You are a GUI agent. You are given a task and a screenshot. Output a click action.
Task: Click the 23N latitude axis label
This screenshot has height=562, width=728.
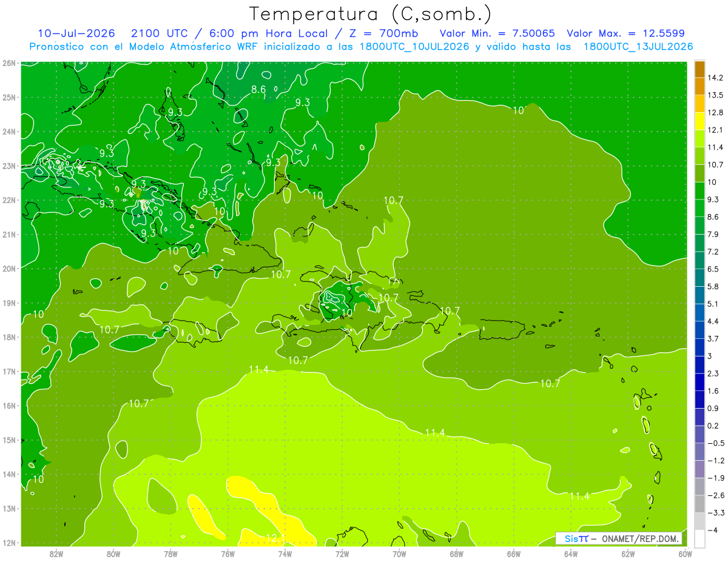[x=8, y=166]
